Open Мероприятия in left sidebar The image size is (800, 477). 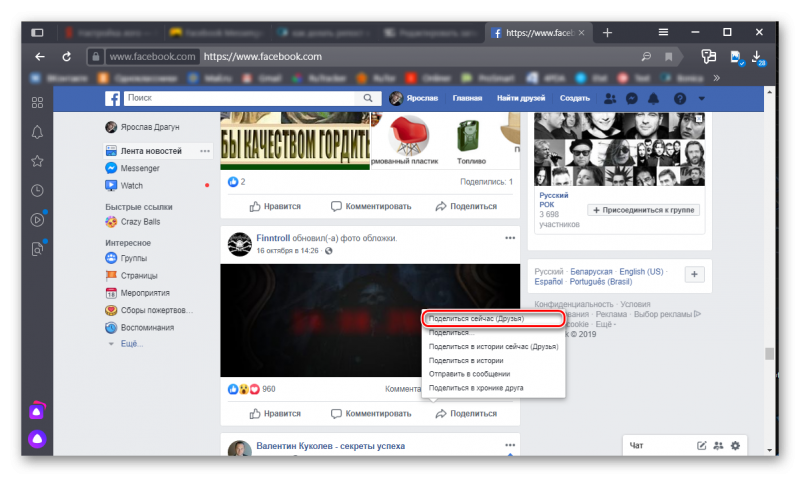[145, 293]
